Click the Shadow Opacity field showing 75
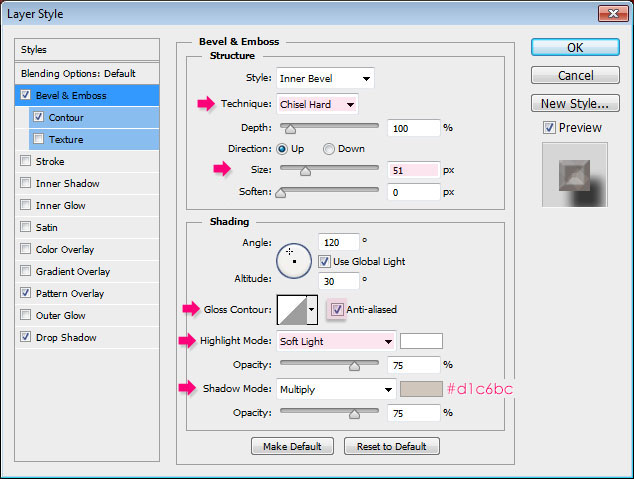This screenshot has height=479, width=634. click(x=413, y=413)
